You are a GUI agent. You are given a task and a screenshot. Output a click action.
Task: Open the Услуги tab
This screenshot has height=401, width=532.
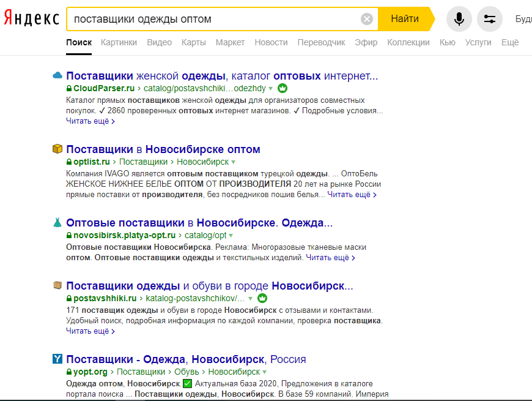click(x=478, y=42)
